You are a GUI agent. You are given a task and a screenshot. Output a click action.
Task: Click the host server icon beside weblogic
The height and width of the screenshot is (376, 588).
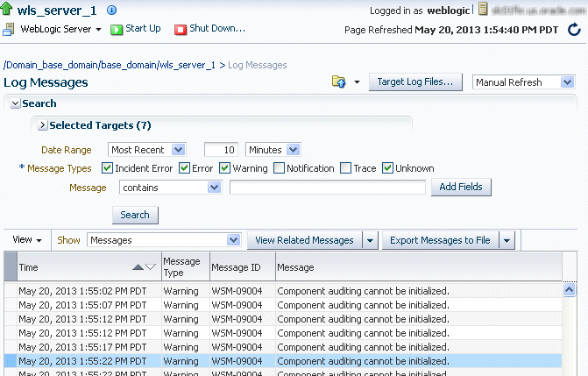(x=484, y=9)
